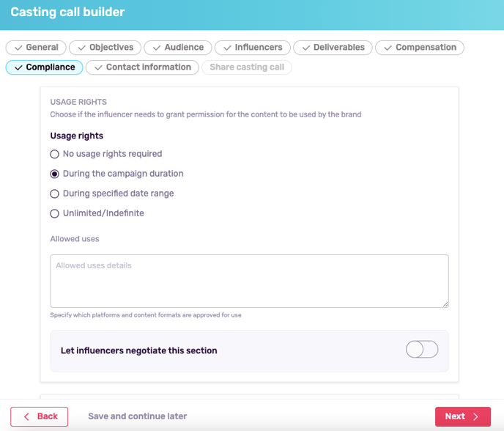The image size is (504, 431).
Task: Click the checkmark icon on General step
Action: (x=18, y=48)
